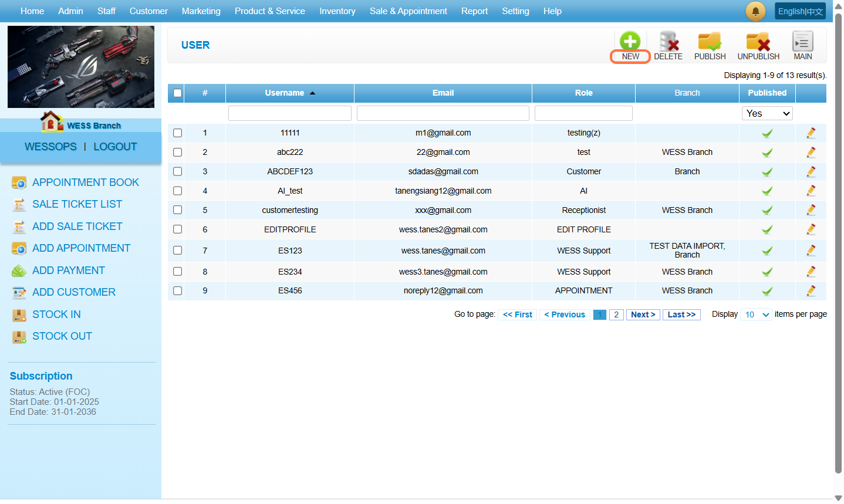Sort by the Email column header
Viewport: 844px width, 504px height.
click(443, 93)
